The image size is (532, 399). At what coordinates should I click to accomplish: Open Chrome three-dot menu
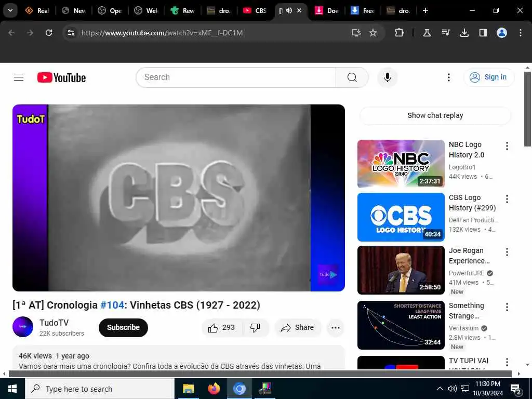pos(520,33)
